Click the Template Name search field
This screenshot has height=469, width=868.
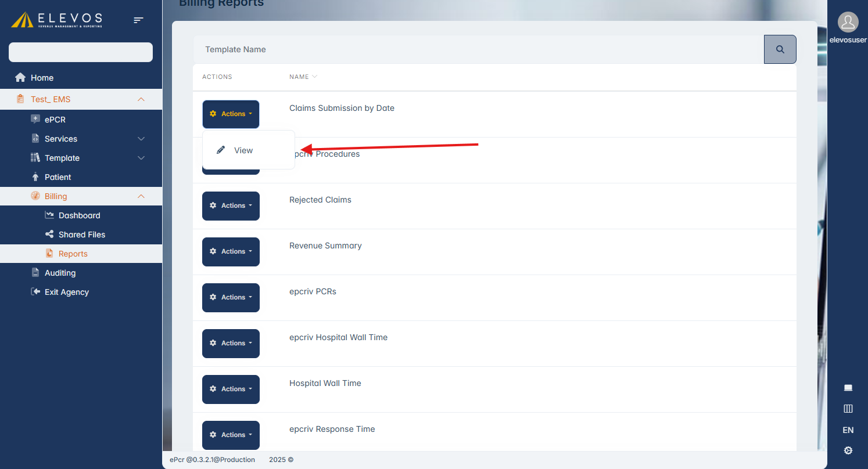click(x=476, y=49)
